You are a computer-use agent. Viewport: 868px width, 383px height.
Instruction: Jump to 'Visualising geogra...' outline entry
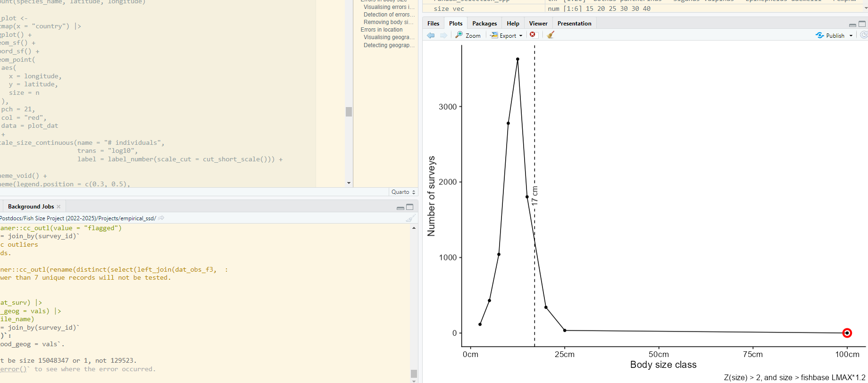tap(389, 37)
